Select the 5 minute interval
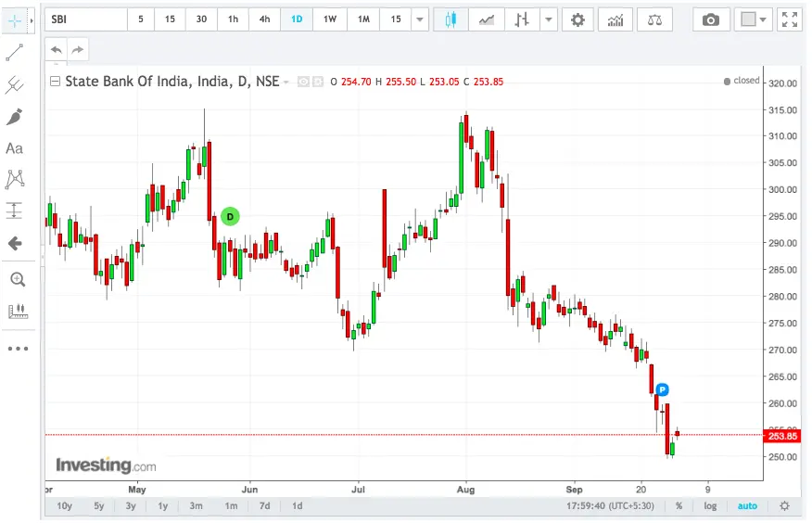The width and height of the screenshot is (812, 523). click(x=141, y=19)
